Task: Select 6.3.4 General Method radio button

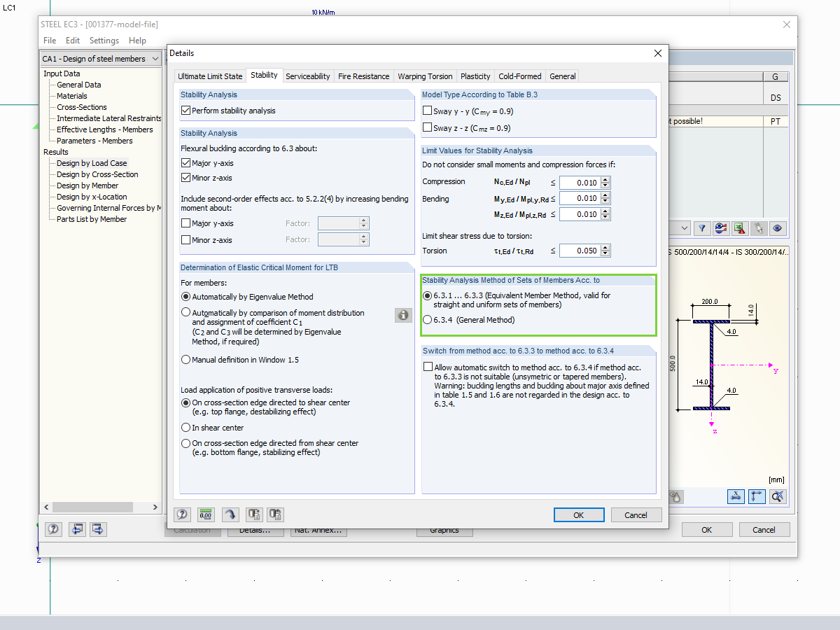Action: tap(428, 320)
